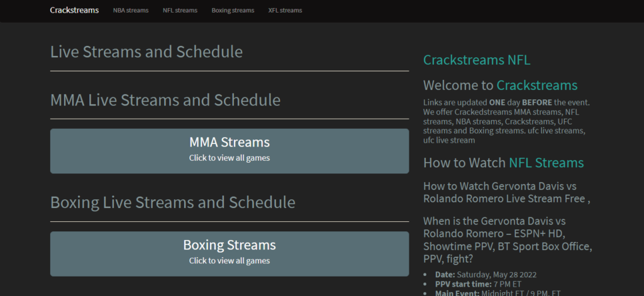644x296 pixels.
Task: Open the NFL Streams teal link
Action: coord(547,163)
